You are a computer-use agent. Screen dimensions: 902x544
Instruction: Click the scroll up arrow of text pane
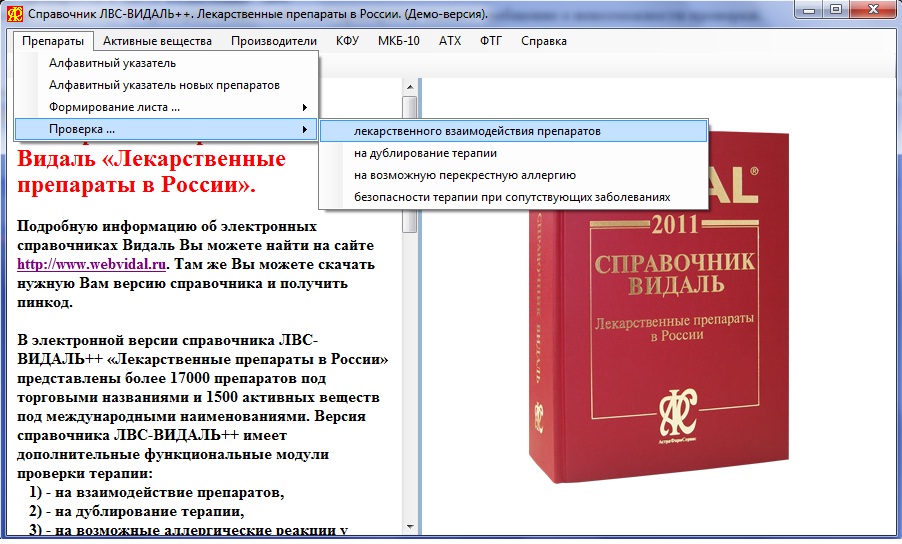pos(410,87)
